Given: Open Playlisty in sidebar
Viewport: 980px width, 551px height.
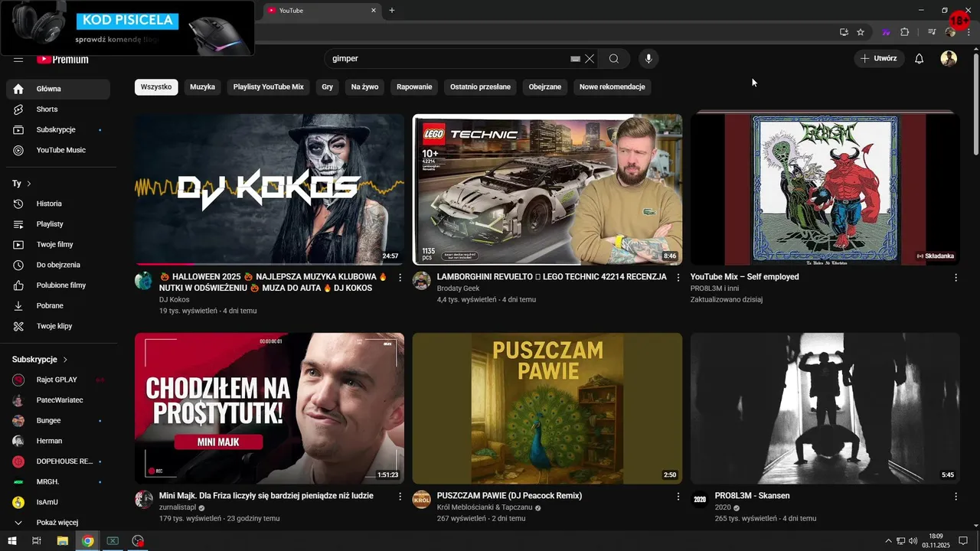Looking at the screenshot, I should [58, 224].
